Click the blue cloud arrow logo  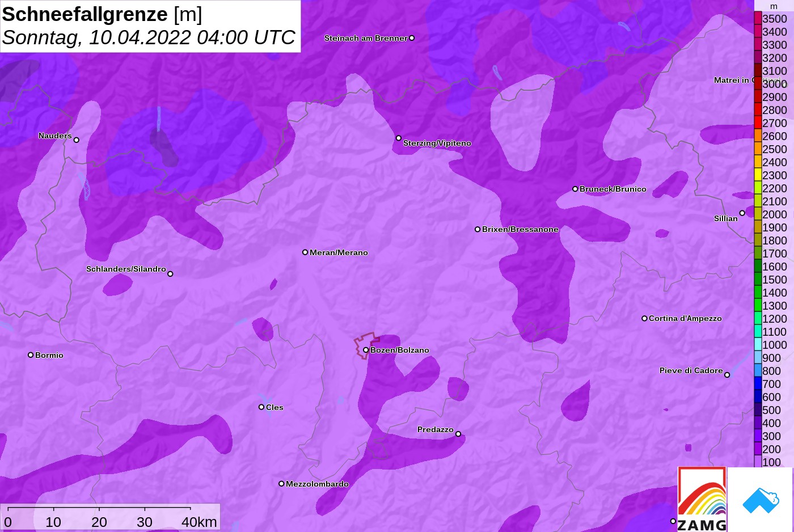(760, 500)
